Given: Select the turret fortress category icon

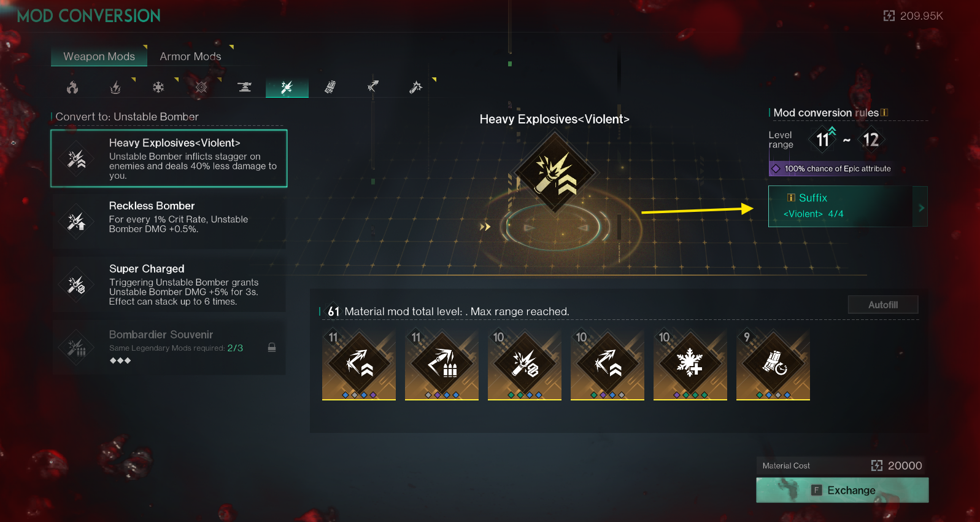Looking at the screenshot, I should (244, 87).
